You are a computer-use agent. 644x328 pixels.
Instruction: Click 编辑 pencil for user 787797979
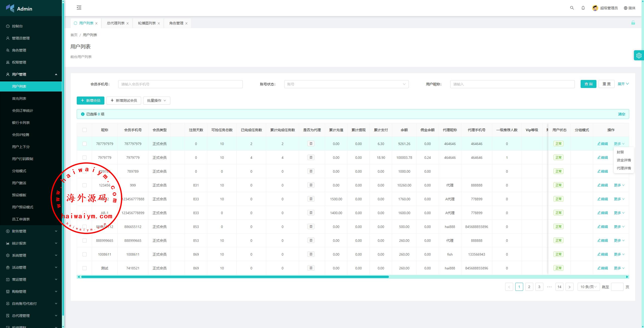(602, 144)
